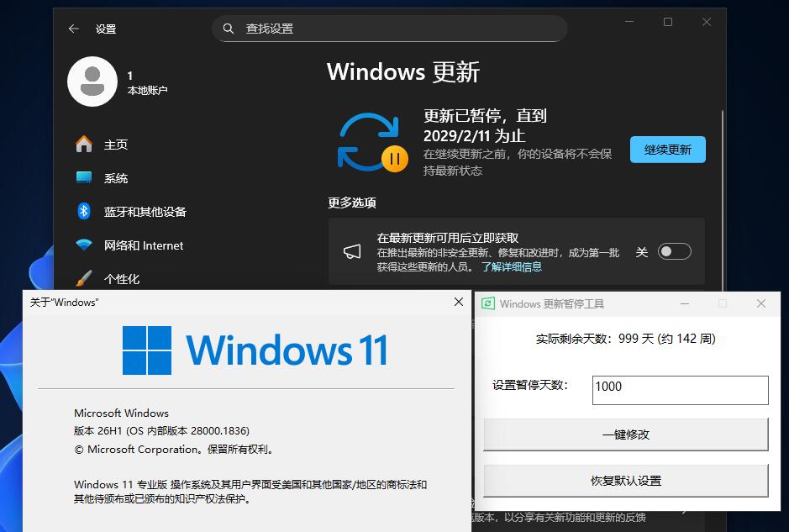Viewport: 789px width, 532px height.
Task: Maximize the Settings window
Action: (x=668, y=22)
